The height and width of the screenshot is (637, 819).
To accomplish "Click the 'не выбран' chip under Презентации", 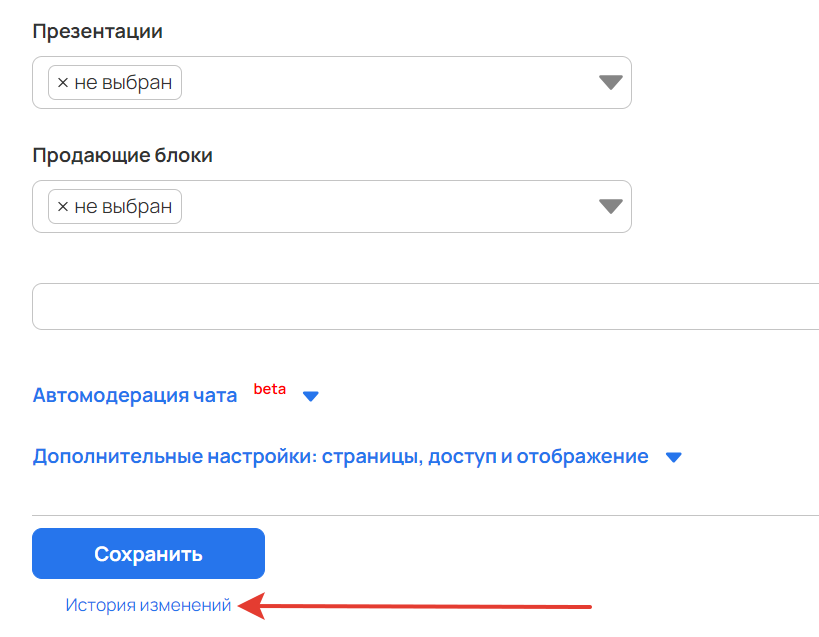I will pyautogui.click(x=123, y=83).
